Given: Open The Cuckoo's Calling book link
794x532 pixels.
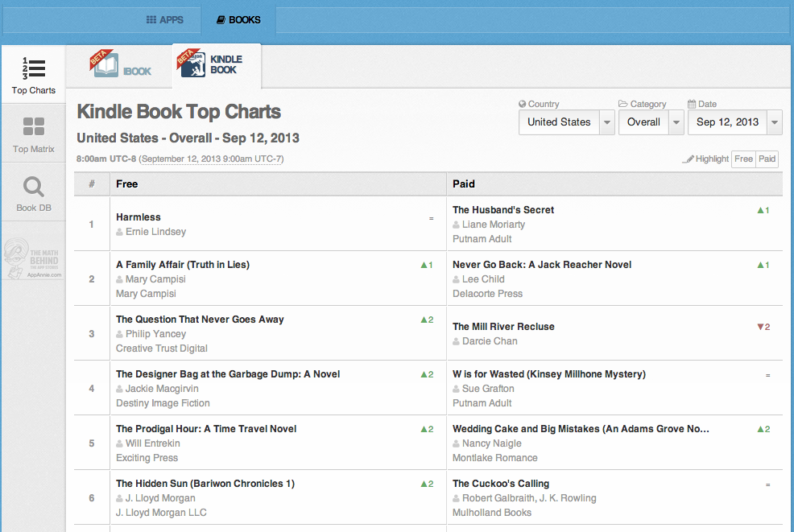Looking at the screenshot, I should tap(501, 484).
